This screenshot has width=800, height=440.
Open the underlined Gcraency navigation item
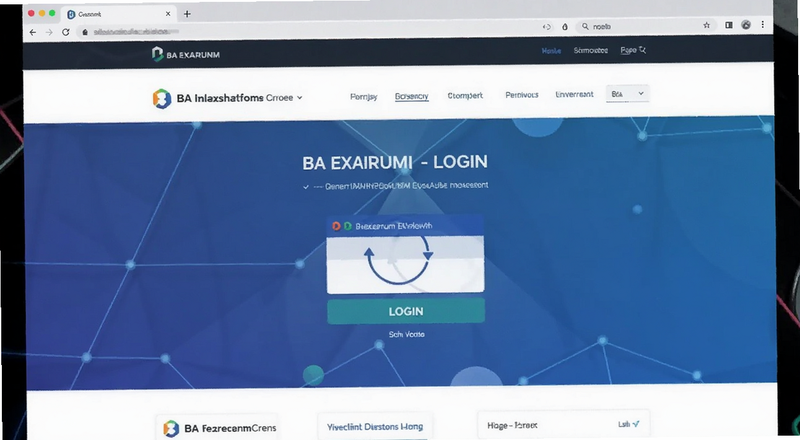click(x=411, y=96)
